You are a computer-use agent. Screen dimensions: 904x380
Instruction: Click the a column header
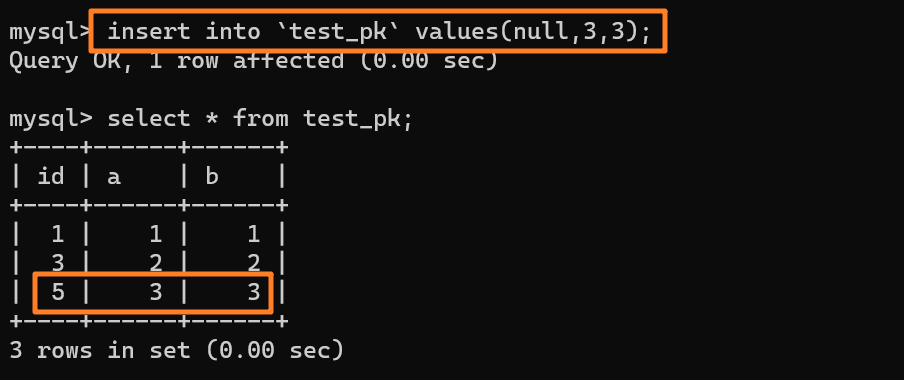coord(114,176)
